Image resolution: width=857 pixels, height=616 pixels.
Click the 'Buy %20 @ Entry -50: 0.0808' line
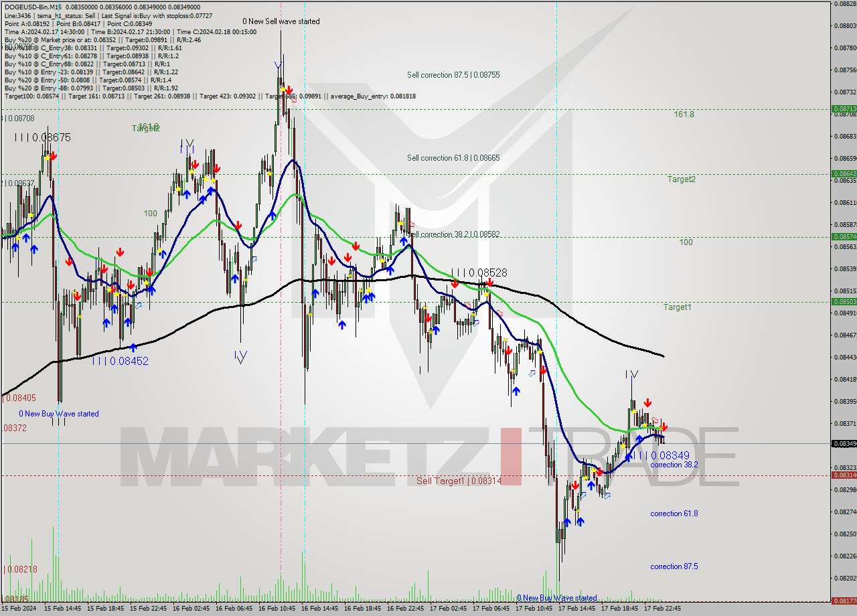(88, 80)
